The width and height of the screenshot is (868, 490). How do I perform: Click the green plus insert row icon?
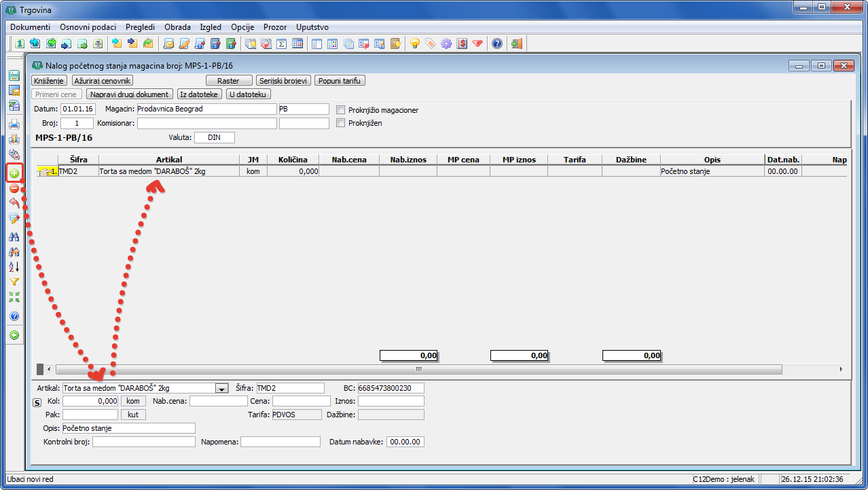point(14,173)
